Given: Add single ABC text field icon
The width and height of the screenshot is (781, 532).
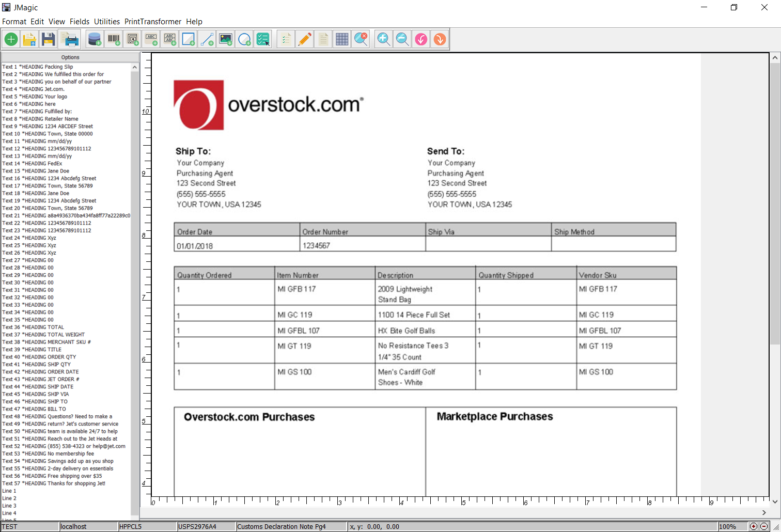Looking at the screenshot, I should (x=151, y=39).
